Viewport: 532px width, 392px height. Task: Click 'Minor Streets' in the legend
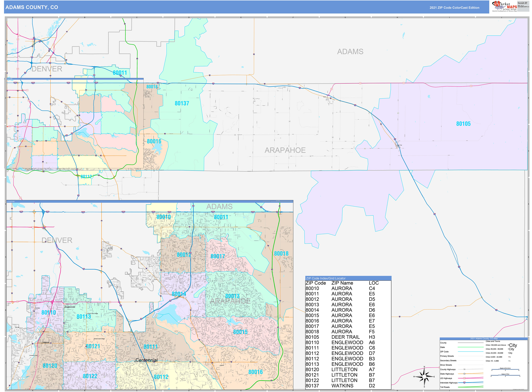tap(446, 365)
